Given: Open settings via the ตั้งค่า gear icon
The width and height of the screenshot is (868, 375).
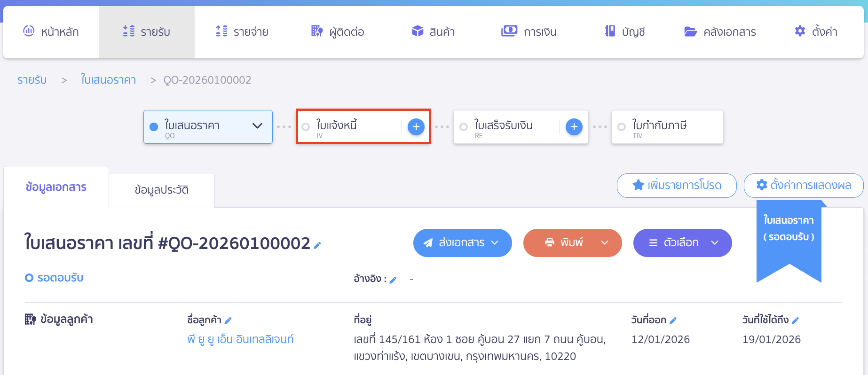Looking at the screenshot, I should (x=800, y=31).
